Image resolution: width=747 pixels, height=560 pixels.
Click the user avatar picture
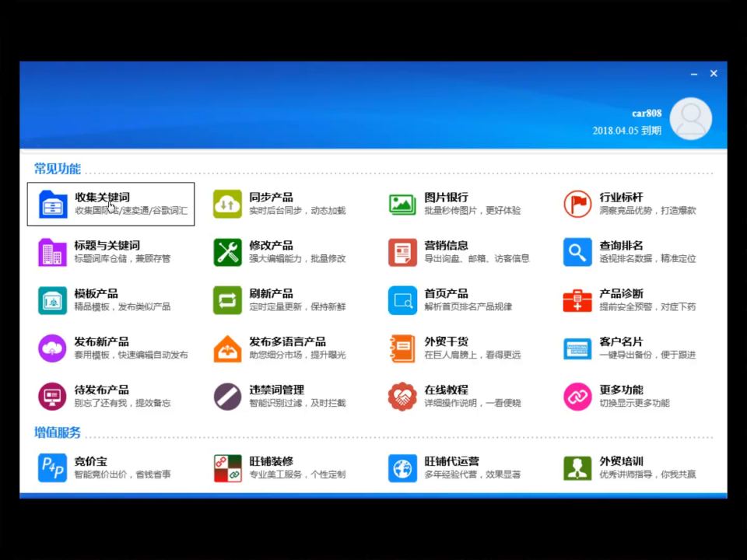[x=691, y=118]
